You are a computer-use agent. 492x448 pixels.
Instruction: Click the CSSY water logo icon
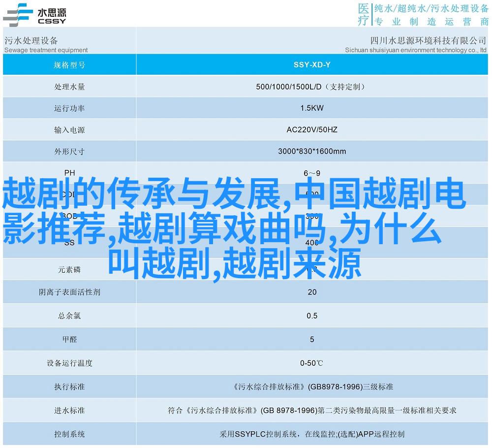(18, 14)
